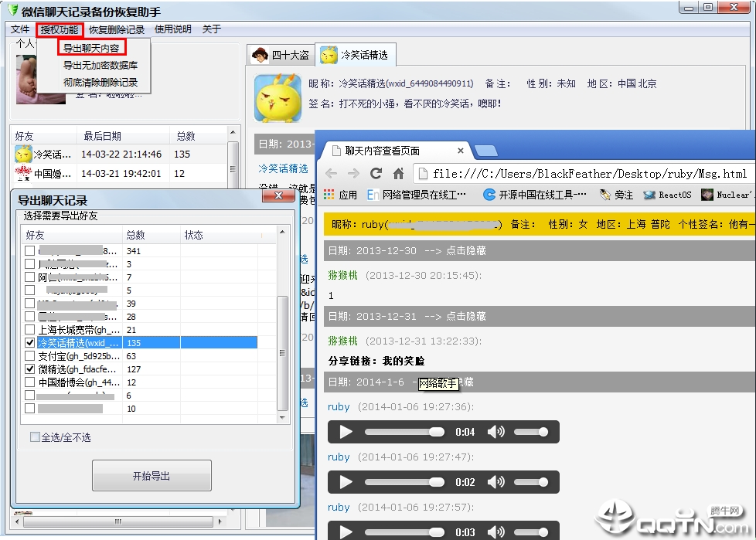Open the 文件 menu
The height and width of the screenshot is (540, 756).
click(x=20, y=29)
